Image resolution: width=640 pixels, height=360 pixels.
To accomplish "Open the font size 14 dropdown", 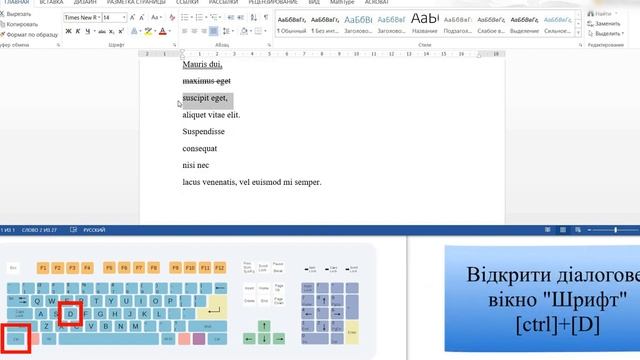I will coord(124,18).
